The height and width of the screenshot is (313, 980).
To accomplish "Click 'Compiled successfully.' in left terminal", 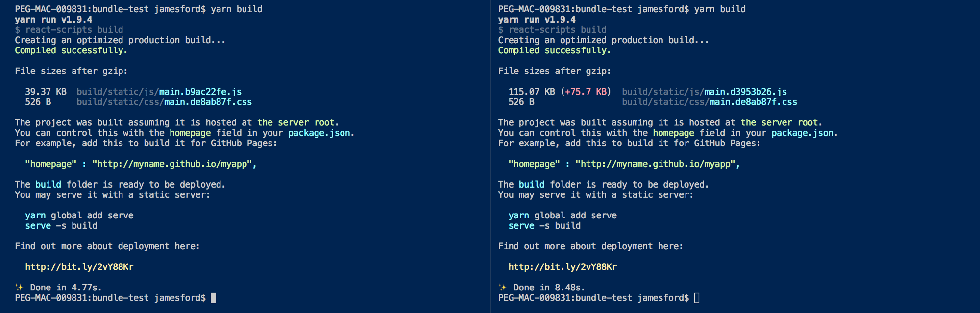I will pyautogui.click(x=71, y=50).
